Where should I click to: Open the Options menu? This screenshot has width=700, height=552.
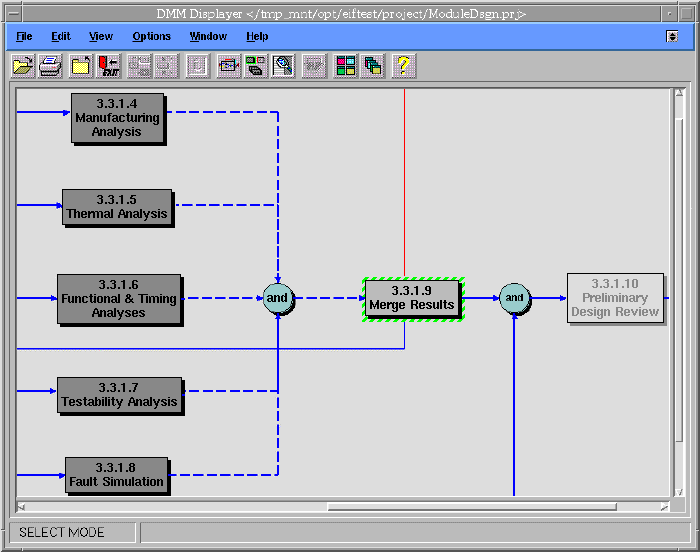pyautogui.click(x=151, y=36)
